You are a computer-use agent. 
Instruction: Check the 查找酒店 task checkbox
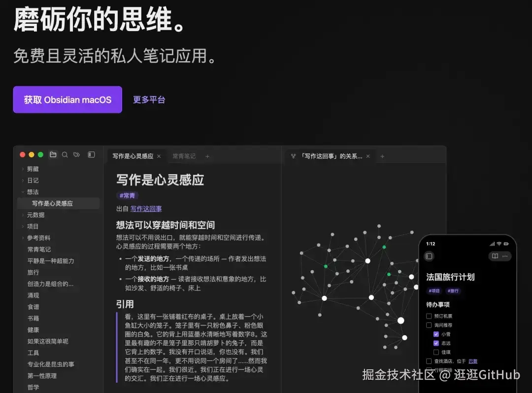tap(429, 361)
